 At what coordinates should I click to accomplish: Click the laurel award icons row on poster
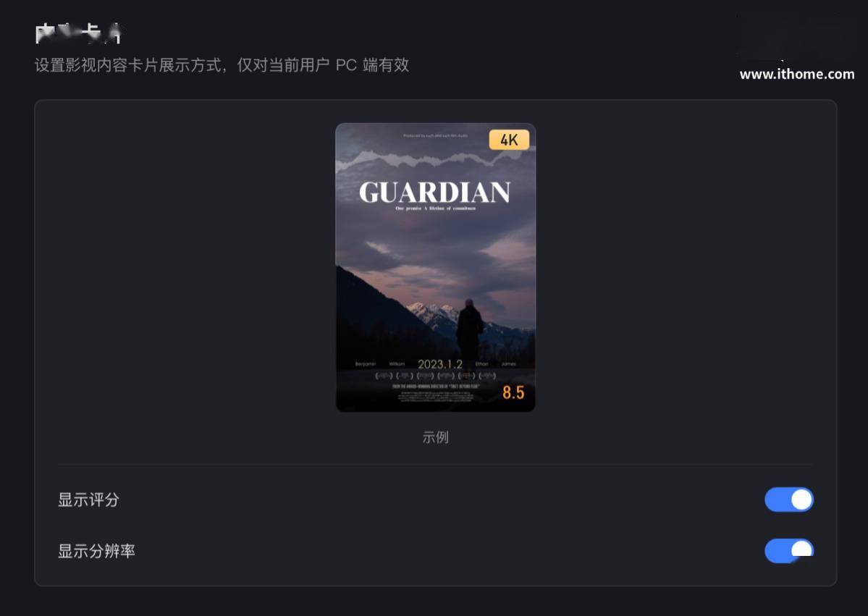[435, 376]
